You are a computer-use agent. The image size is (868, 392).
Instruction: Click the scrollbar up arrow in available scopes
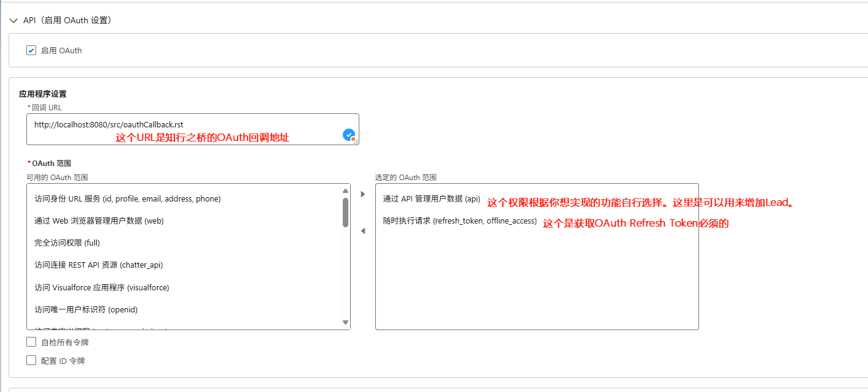click(x=345, y=191)
